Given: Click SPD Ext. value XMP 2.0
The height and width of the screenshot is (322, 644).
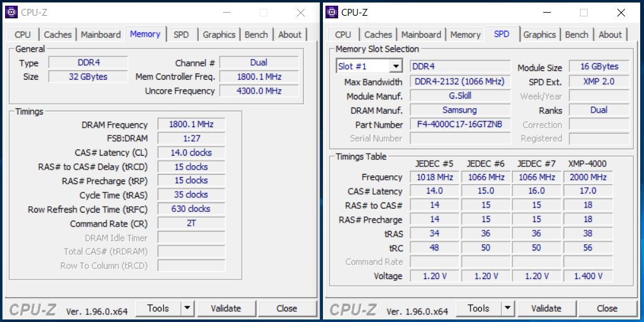Looking at the screenshot, I should (599, 82).
